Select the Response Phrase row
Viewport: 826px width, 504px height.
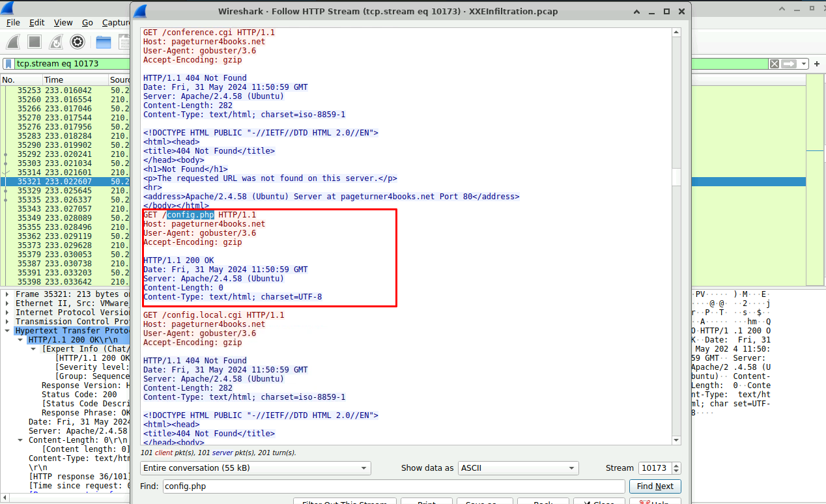[x=86, y=413]
